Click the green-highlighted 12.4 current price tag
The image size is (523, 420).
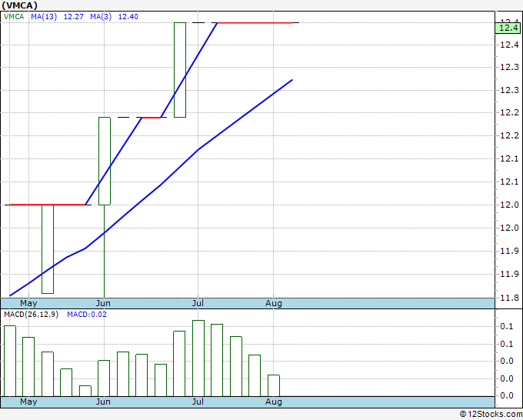point(508,28)
